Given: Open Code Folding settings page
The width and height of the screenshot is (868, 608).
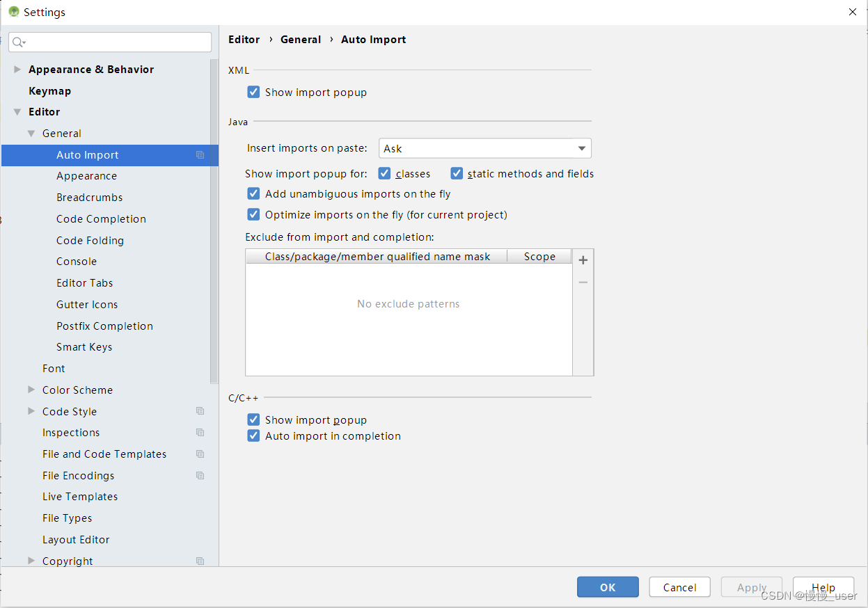Looking at the screenshot, I should tap(90, 241).
